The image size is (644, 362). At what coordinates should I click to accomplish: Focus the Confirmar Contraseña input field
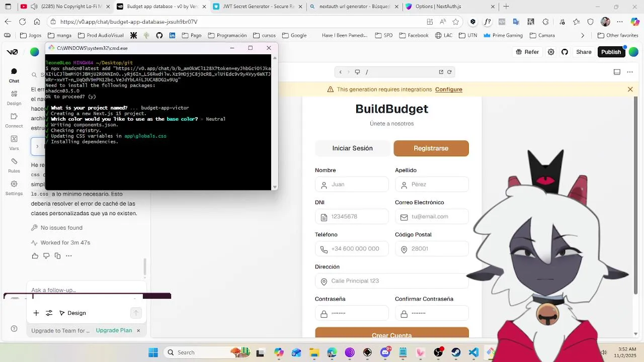point(432,313)
